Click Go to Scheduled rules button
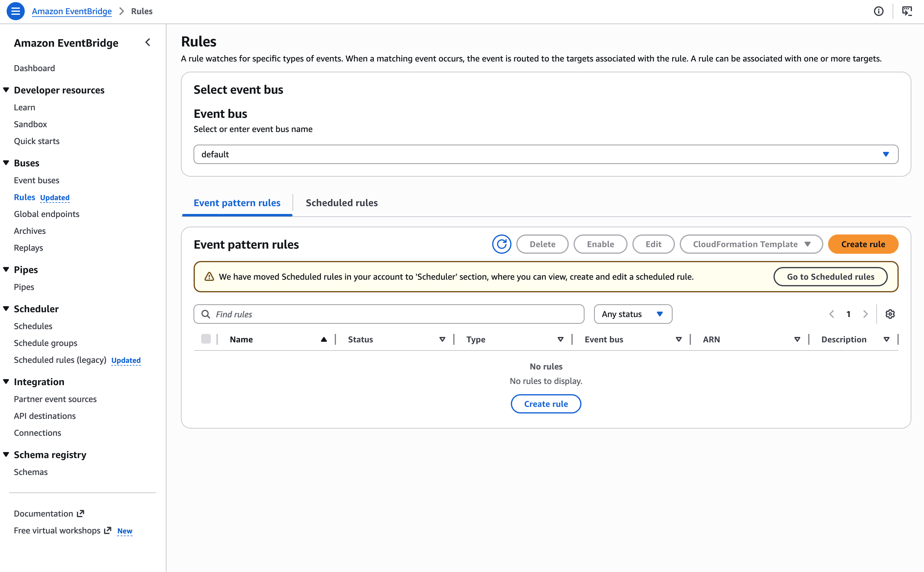Image resolution: width=924 pixels, height=572 pixels. tap(831, 277)
